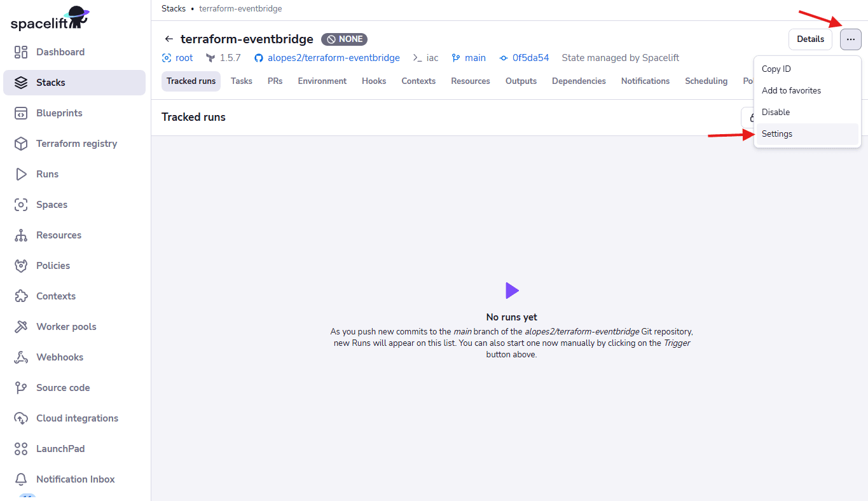Open the Notifications tab

coord(645,81)
